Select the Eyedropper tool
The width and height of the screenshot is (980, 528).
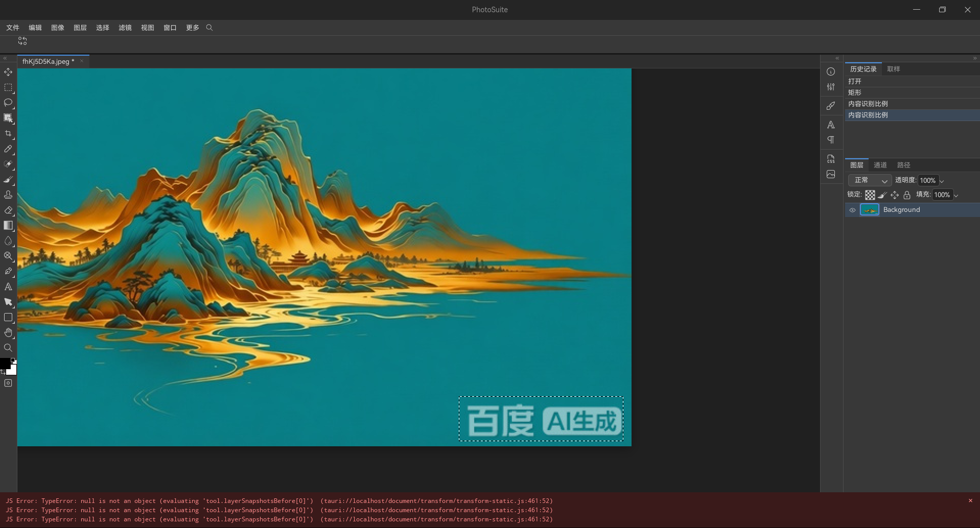[x=8, y=149]
